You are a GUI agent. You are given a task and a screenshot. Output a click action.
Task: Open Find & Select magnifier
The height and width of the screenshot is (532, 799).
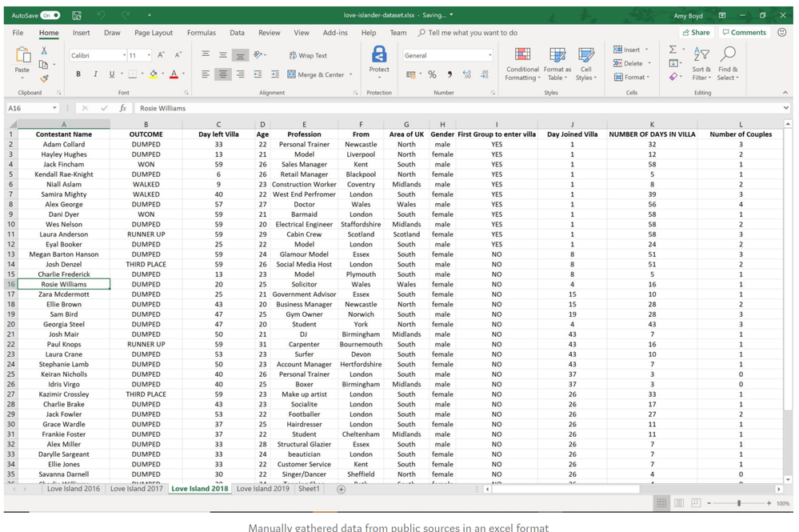pyautogui.click(x=728, y=64)
